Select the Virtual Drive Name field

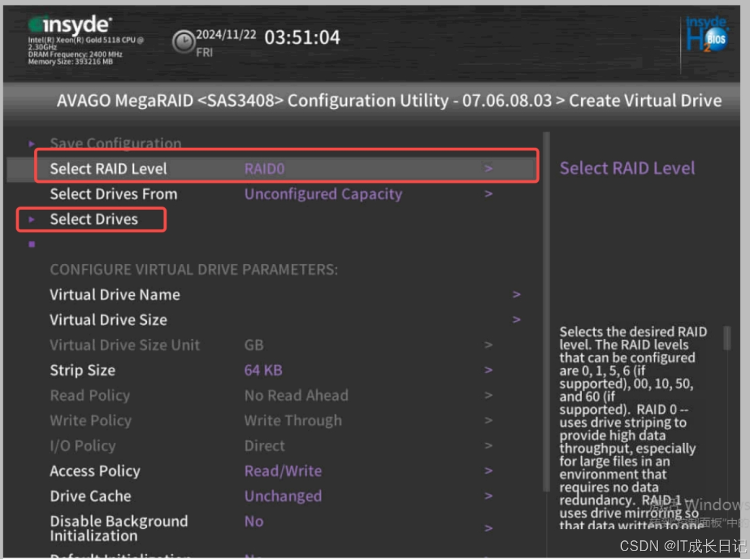click(x=114, y=295)
